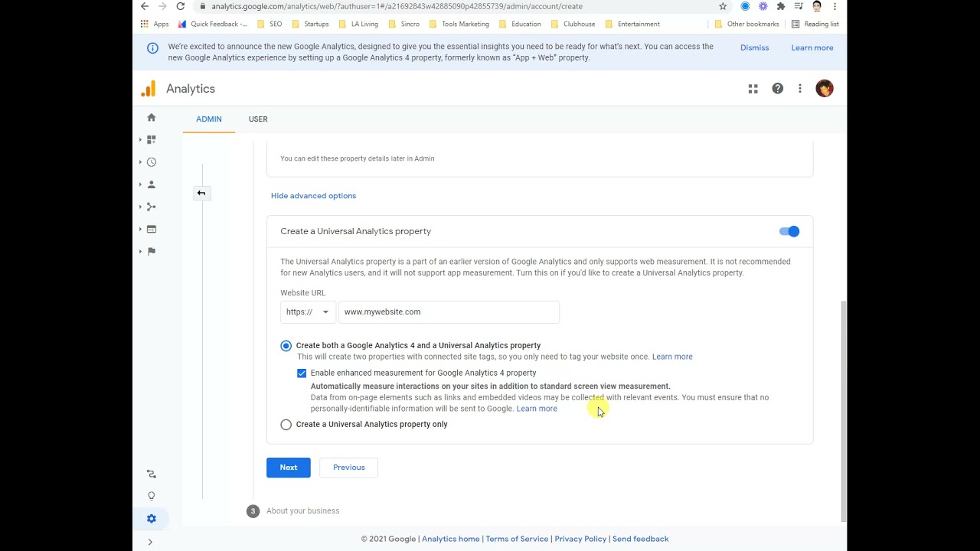Click the info icon in announcement banner
The width and height of the screenshot is (980, 551).
[x=152, y=47]
